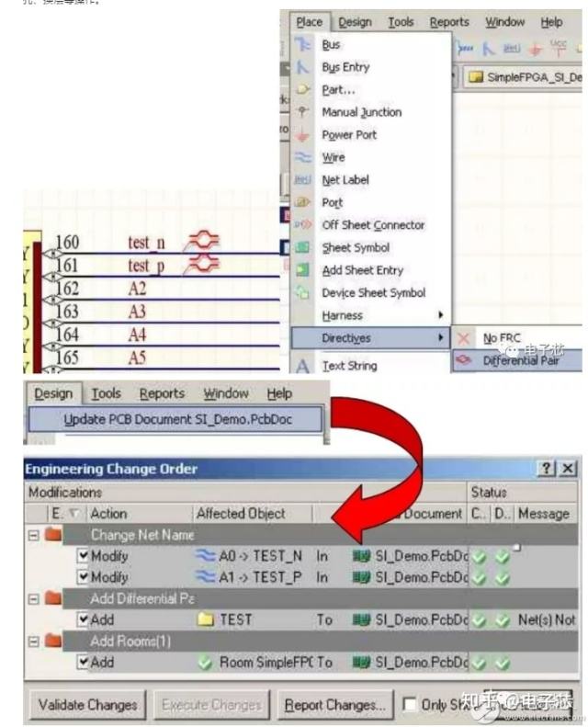Click the Wire icon in Place menu
This screenshot has height=727, width=588.
point(302,157)
